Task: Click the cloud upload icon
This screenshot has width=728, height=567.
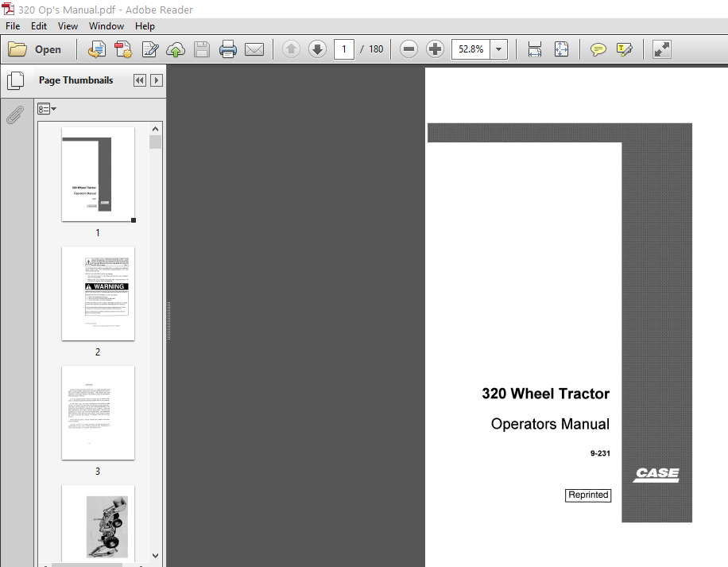Action: (x=176, y=49)
